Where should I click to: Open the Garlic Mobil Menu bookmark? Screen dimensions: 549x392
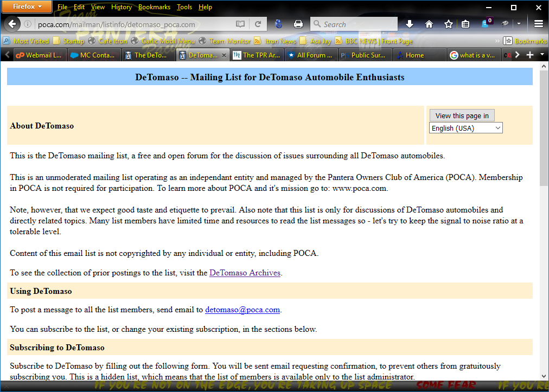tap(163, 41)
